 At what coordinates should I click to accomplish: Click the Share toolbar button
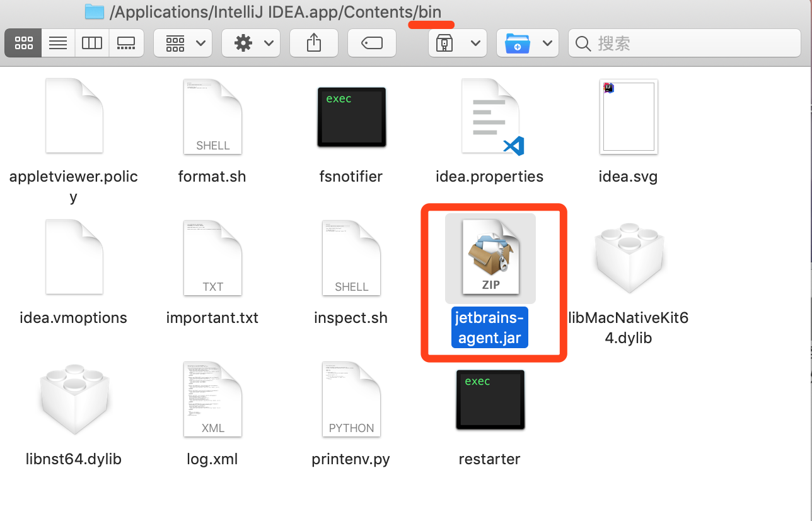click(x=314, y=43)
